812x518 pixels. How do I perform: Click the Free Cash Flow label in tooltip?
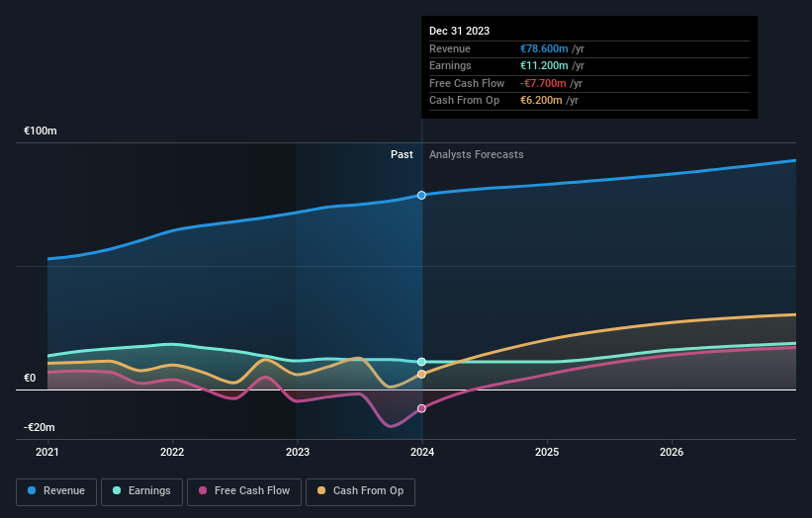point(467,83)
